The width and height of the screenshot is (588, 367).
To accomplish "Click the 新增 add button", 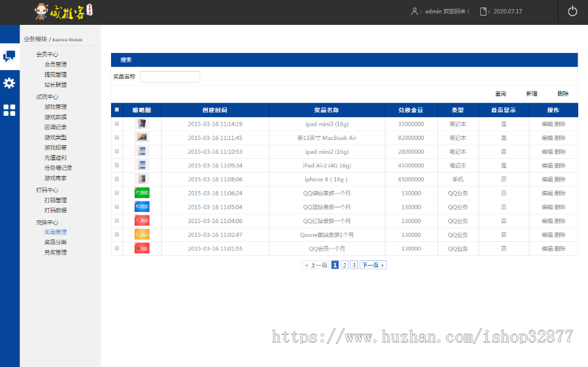I will 532,94.
